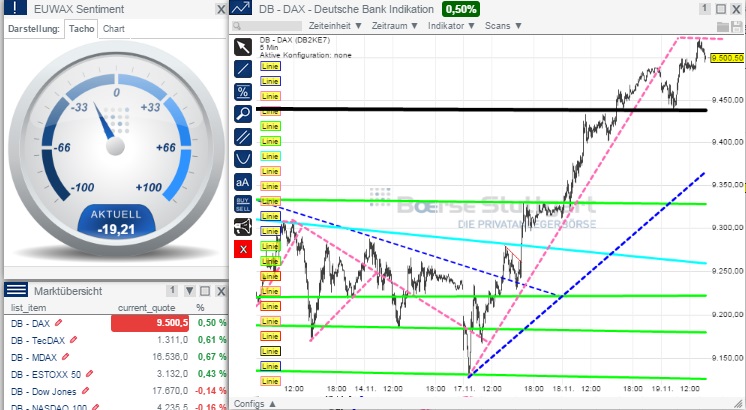Click the Darstellung: label

click(x=34, y=29)
